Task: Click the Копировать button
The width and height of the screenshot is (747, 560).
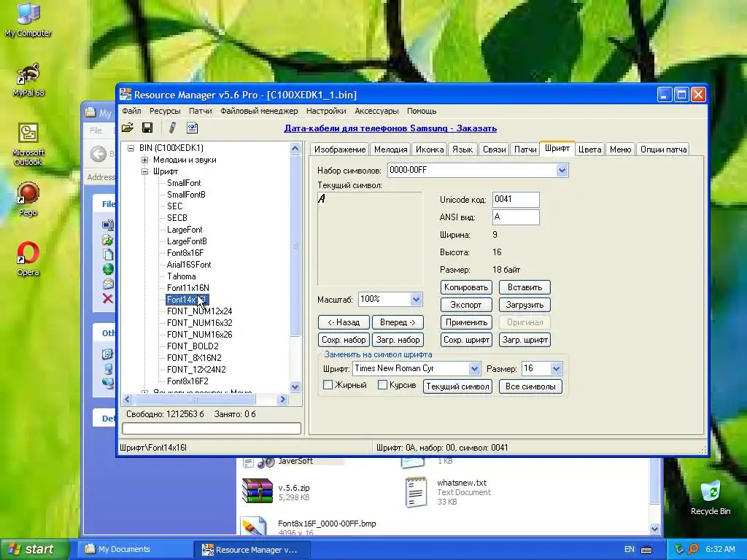Action: click(466, 287)
